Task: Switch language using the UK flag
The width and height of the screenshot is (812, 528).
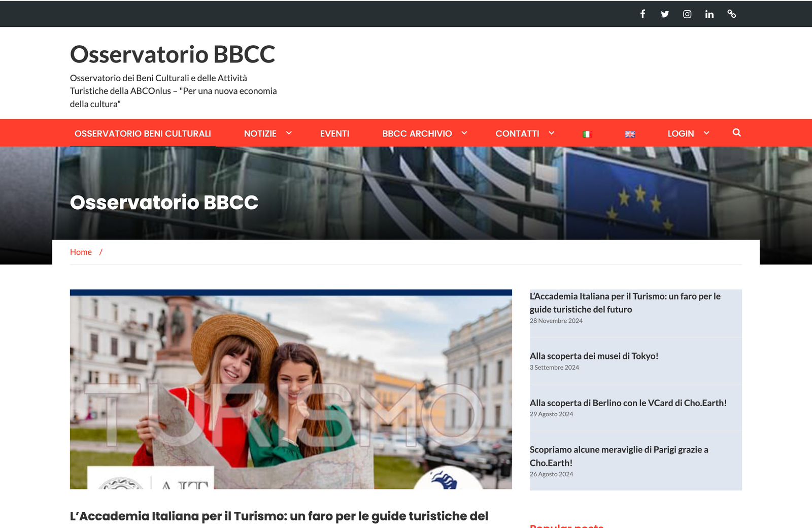Action: click(630, 134)
